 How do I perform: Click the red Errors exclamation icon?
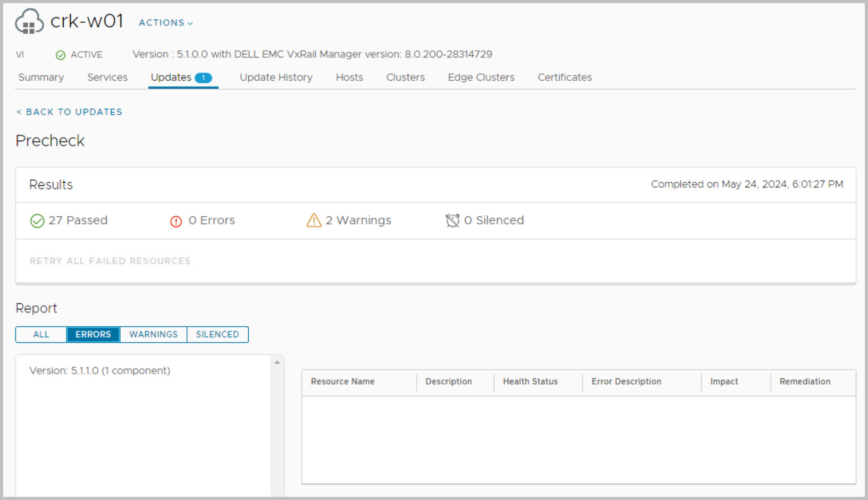click(176, 221)
